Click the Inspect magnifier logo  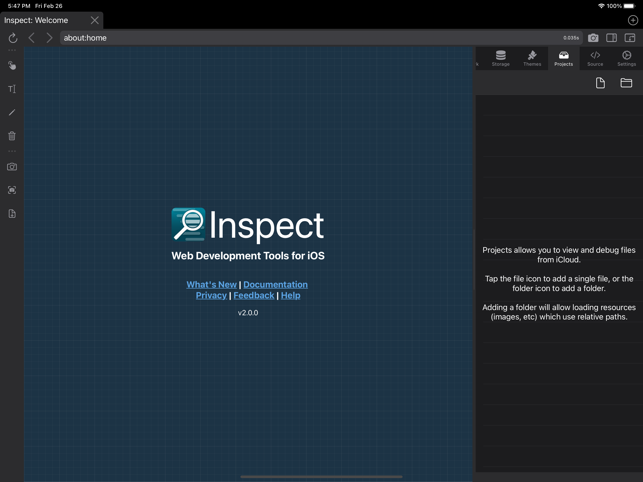click(188, 224)
